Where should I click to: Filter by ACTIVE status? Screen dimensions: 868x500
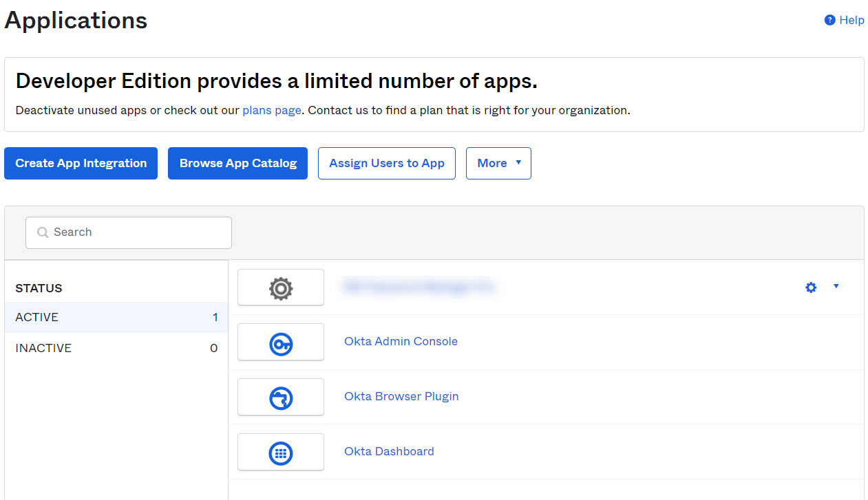tap(37, 317)
